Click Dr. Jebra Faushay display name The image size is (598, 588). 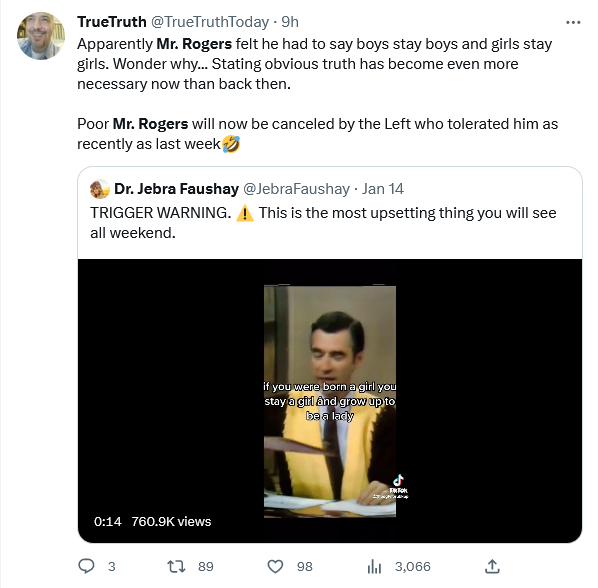point(177,189)
